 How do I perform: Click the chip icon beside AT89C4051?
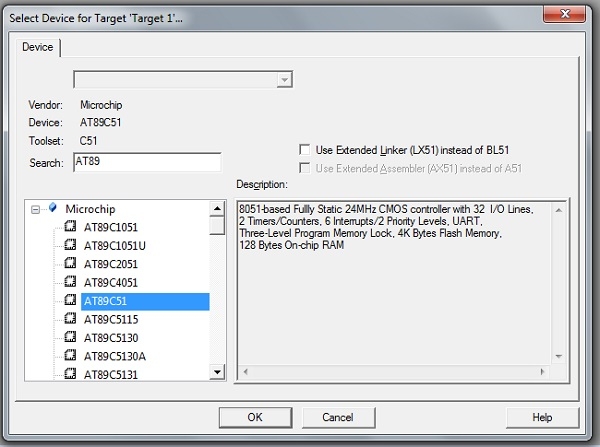click(70, 281)
